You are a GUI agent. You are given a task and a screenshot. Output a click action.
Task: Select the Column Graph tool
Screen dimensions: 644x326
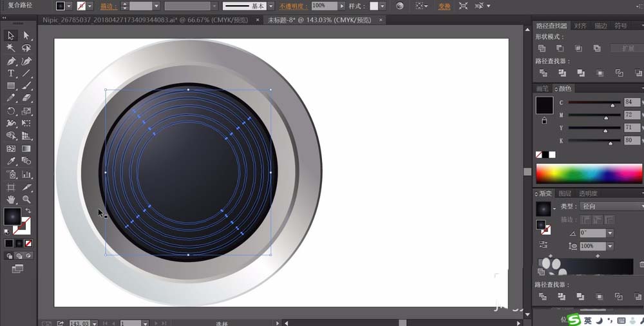click(26, 175)
